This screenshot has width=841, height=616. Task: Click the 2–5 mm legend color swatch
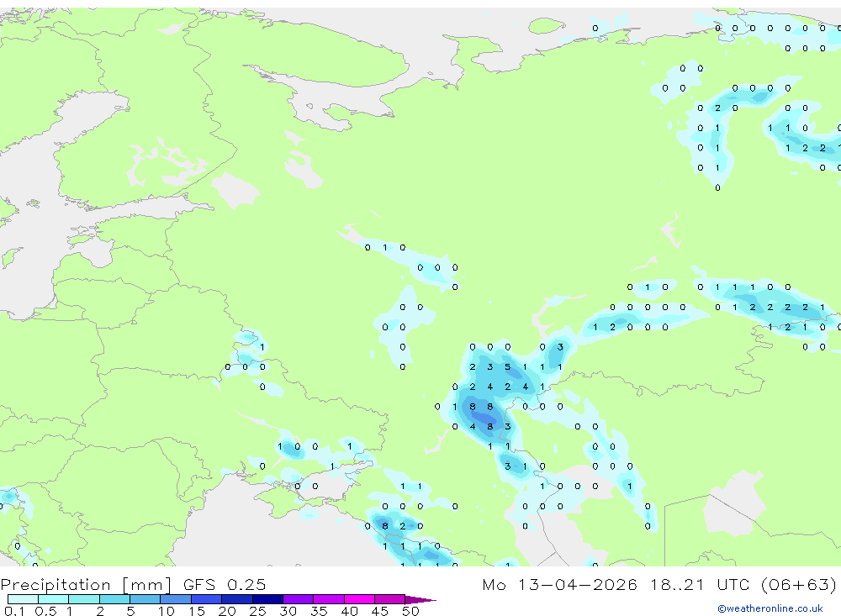click(114, 599)
